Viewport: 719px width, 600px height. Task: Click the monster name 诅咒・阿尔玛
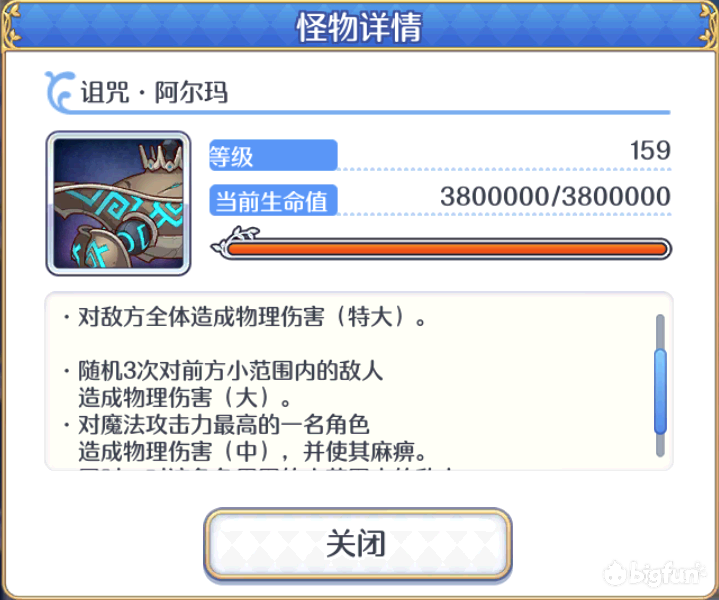coord(154,92)
